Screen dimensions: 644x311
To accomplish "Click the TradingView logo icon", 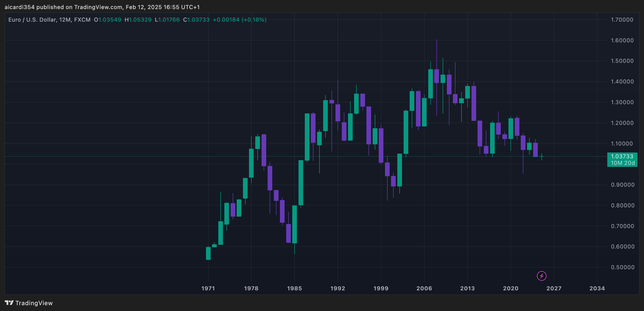I will (x=9, y=303).
